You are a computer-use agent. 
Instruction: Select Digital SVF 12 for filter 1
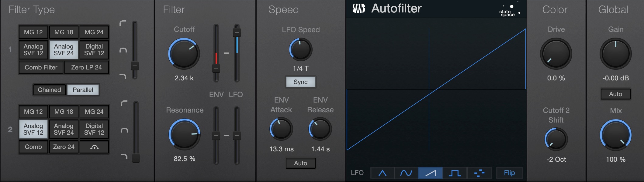point(94,50)
